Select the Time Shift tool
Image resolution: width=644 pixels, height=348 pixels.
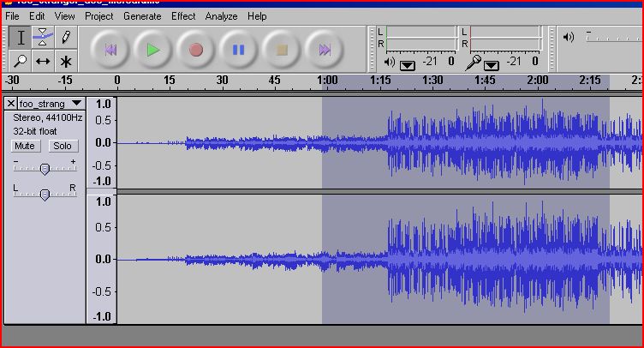click(42, 61)
